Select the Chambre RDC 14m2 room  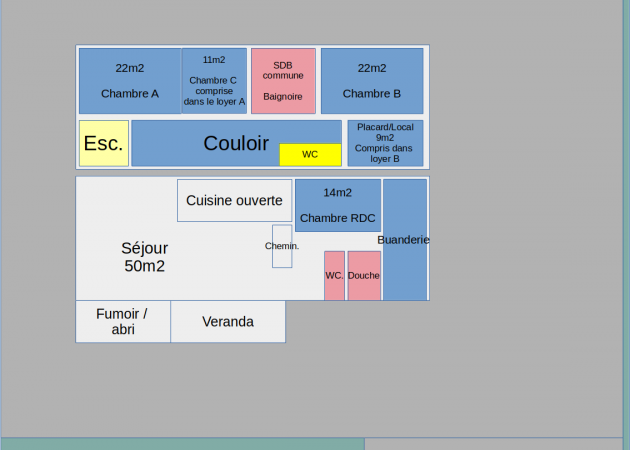[x=337, y=205]
